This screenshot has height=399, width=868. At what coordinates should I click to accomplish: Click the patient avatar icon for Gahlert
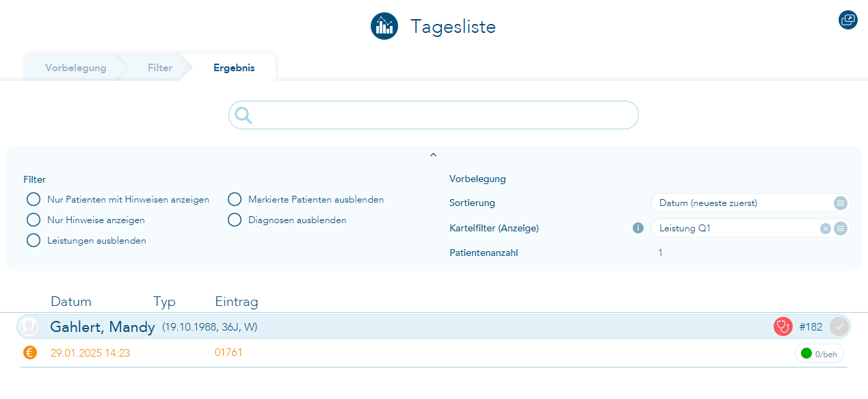(x=29, y=326)
